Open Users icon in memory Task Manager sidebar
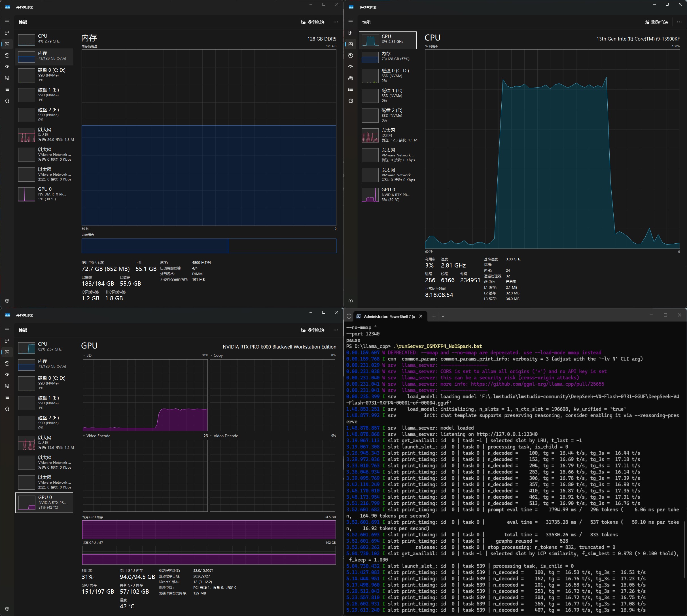Image resolution: width=687 pixels, height=616 pixels. click(x=7, y=78)
